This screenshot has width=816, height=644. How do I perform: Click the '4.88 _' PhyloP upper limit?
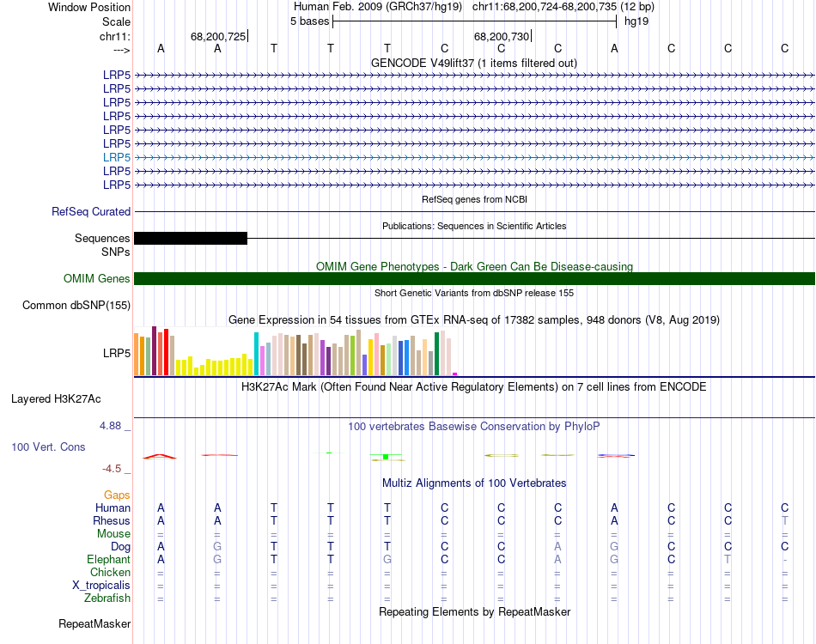[115, 426]
